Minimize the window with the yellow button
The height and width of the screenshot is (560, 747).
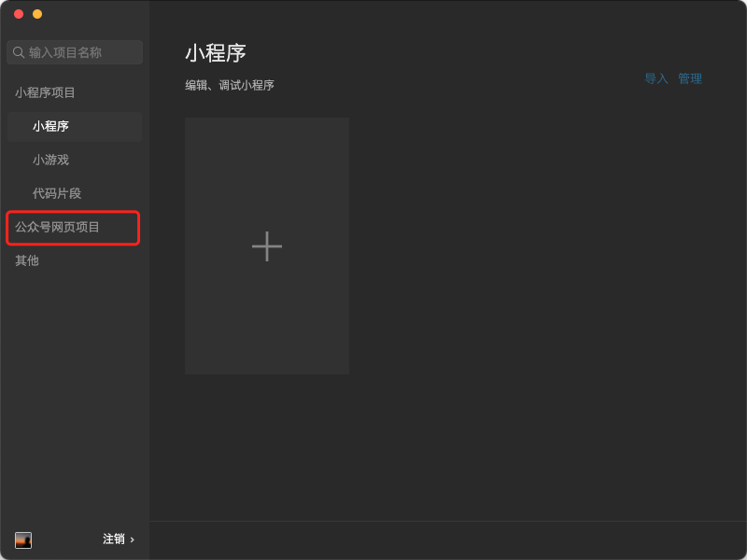(37, 14)
